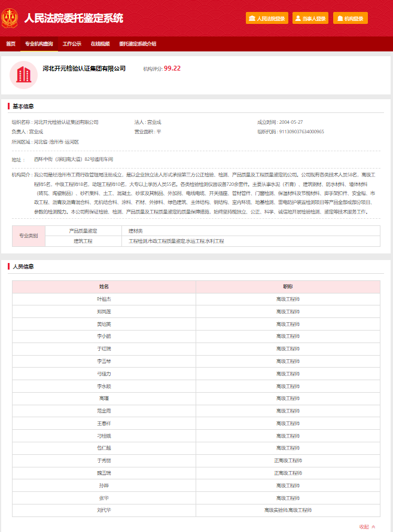Click the name 李永顺
393x532 pixels.
104,386
